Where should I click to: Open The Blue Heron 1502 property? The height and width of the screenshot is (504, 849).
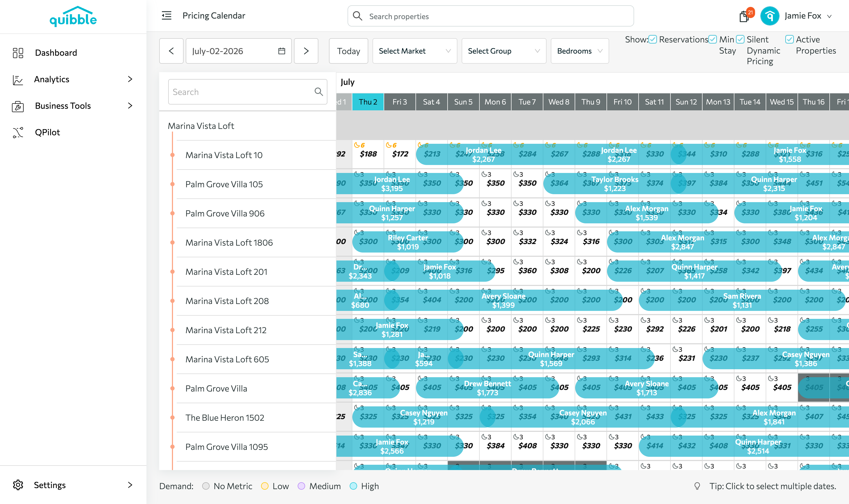click(x=224, y=418)
